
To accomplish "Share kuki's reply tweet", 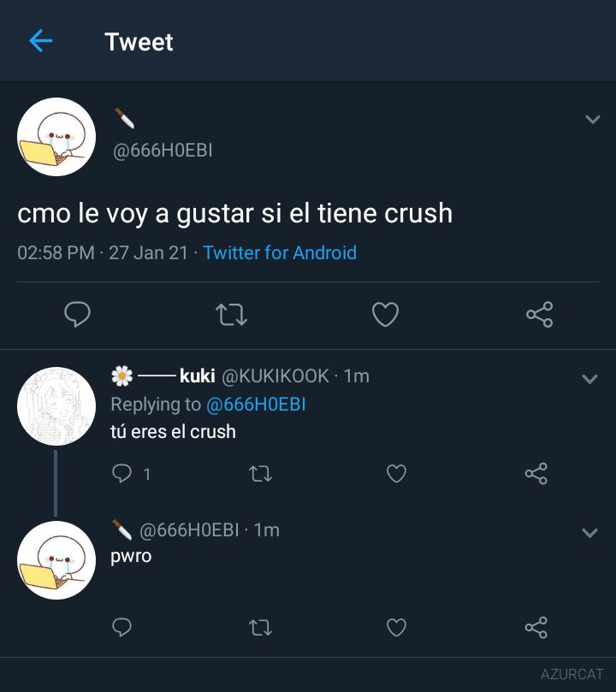I will [x=536, y=474].
